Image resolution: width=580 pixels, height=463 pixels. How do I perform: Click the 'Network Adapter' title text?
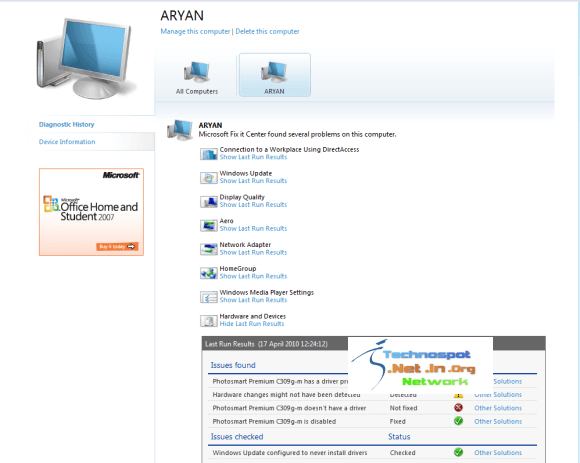(x=245, y=245)
